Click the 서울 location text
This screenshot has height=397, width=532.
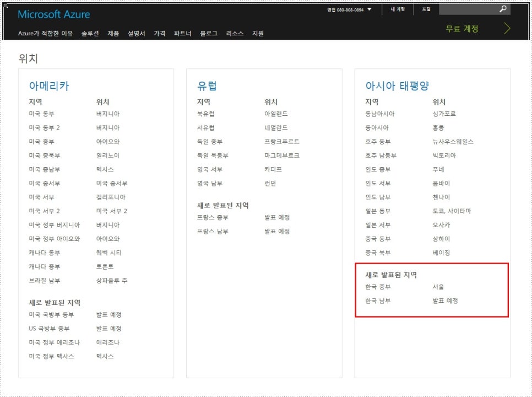coord(438,287)
